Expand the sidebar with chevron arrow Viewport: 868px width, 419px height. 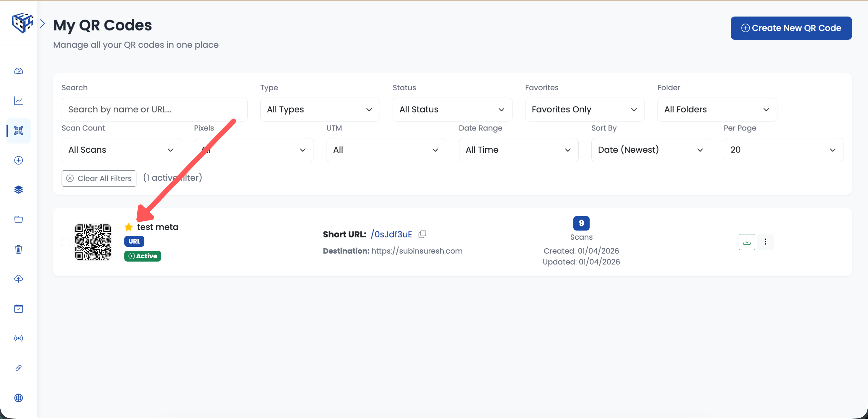pyautogui.click(x=43, y=24)
